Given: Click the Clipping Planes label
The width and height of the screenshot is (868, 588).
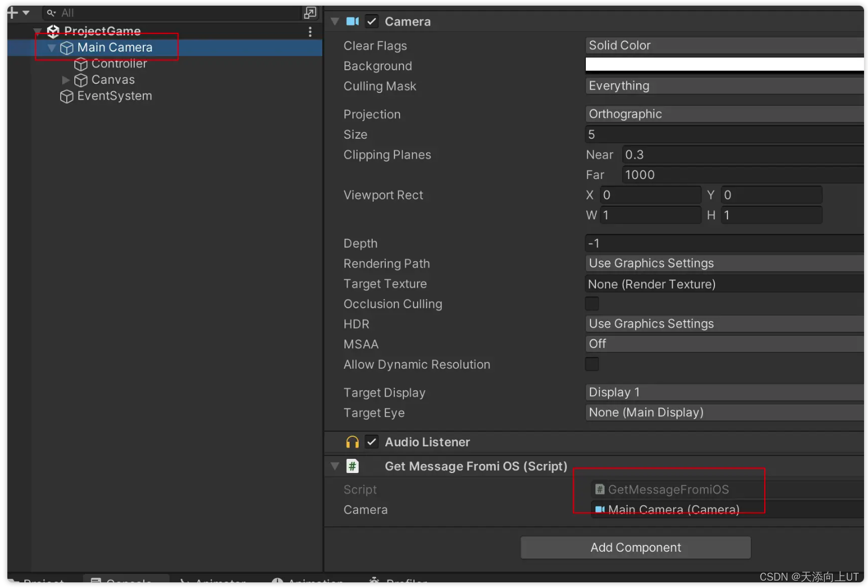Looking at the screenshot, I should coord(387,155).
